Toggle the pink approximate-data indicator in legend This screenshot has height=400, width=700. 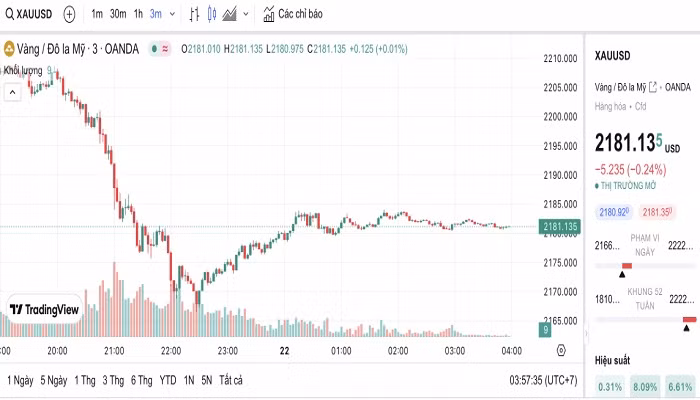point(165,49)
